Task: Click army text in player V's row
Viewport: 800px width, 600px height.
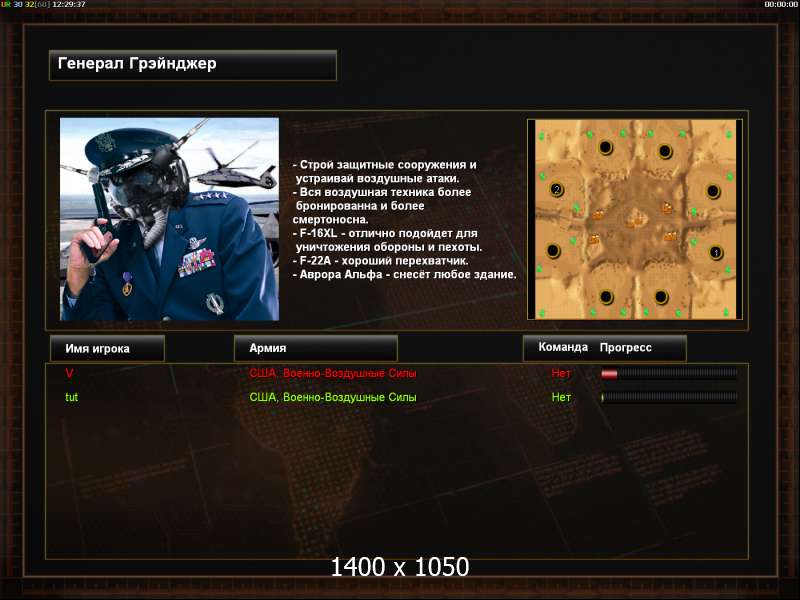Action: click(333, 373)
